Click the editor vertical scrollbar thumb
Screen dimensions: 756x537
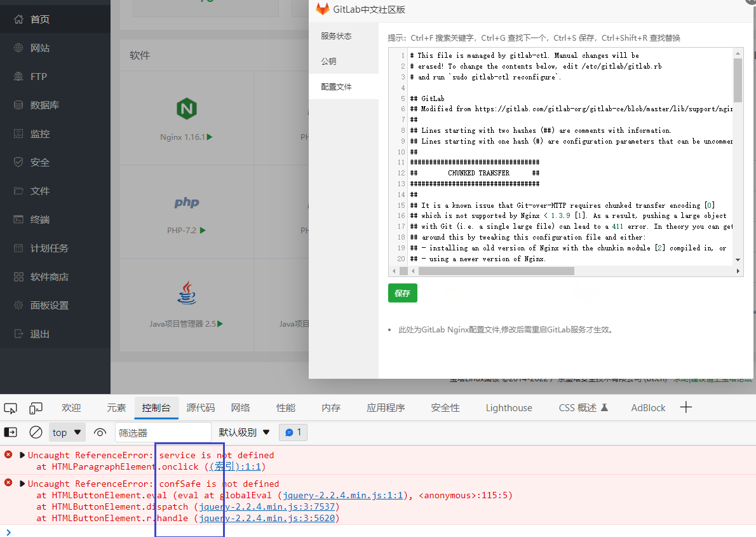pos(738,80)
